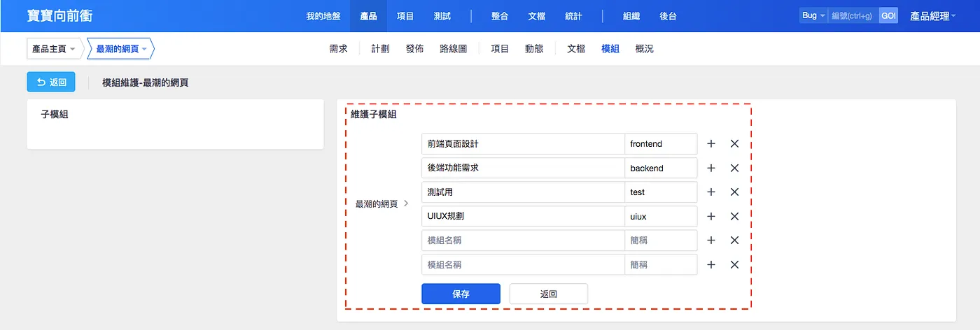Open the Bug type dropdown
Viewport: 980px width, 330px height.
click(813, 15)
